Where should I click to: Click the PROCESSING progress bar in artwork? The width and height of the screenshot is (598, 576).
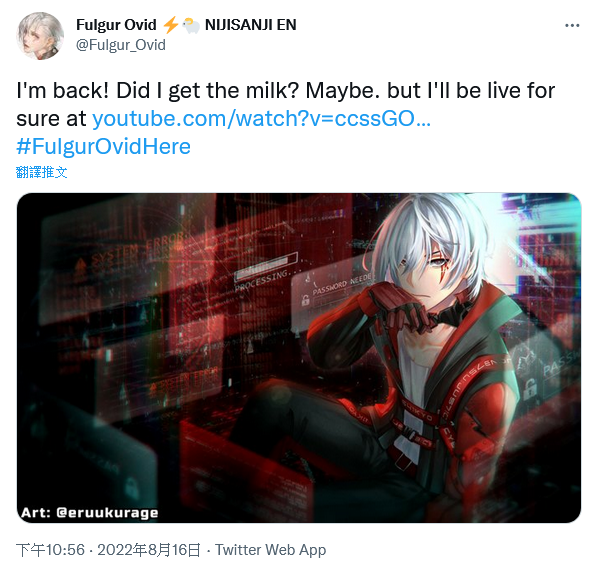[x=266, y=265]
